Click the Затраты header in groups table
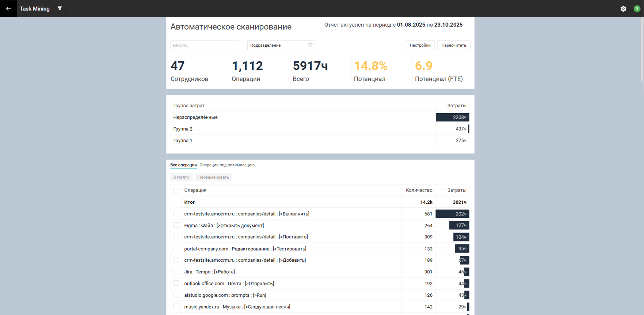Viewport: 644px width, 315px height. [457, 105]
